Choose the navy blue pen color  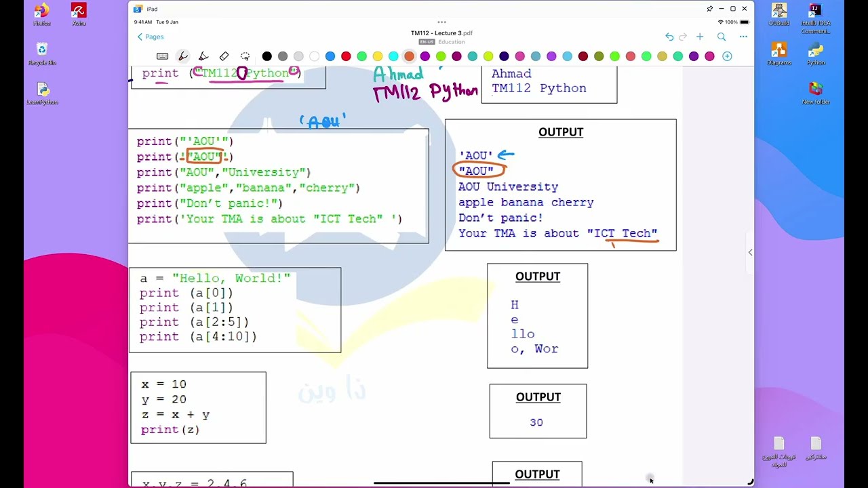click(504, 56)
